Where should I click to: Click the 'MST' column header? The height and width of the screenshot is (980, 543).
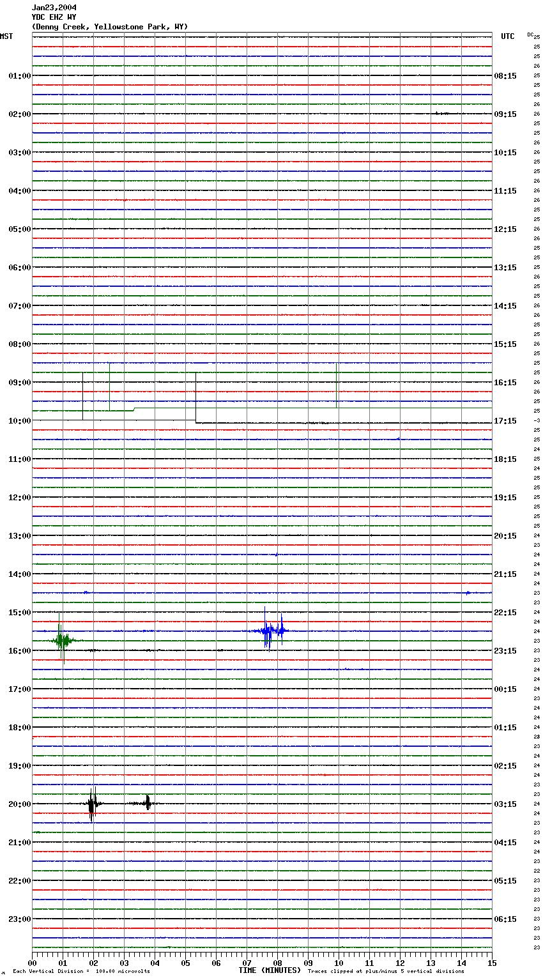[x=6, y=36]
